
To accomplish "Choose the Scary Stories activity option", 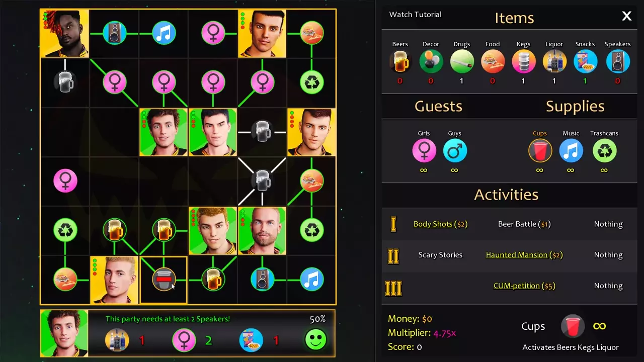I will 440,255.
